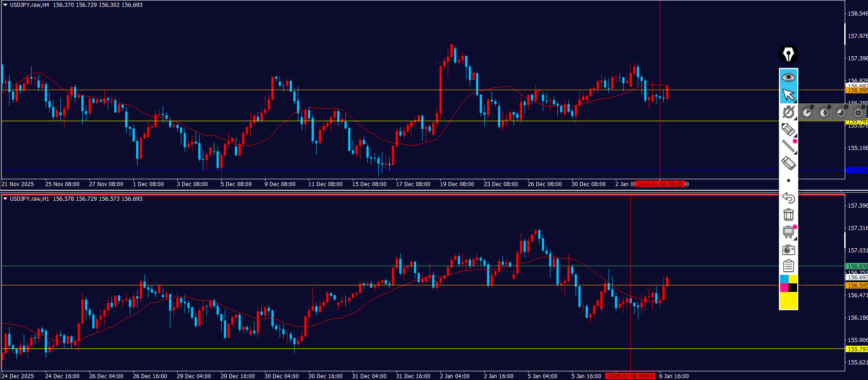Open the clipboard notes icon
Screen dimensions: 868x380
(788, 266)
